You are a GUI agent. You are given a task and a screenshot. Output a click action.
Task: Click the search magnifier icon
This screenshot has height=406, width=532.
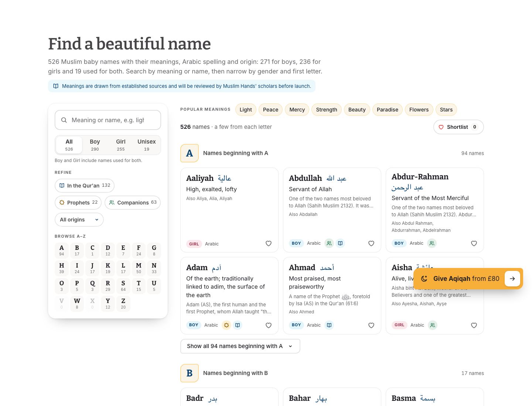pos(64,120)
